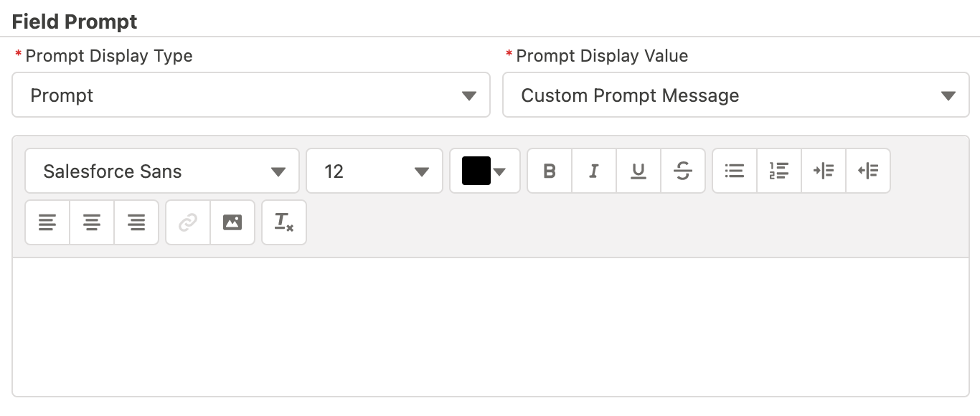
Task: Click the insert link icon
Action: pyautogui.click(x=188, y=223)
